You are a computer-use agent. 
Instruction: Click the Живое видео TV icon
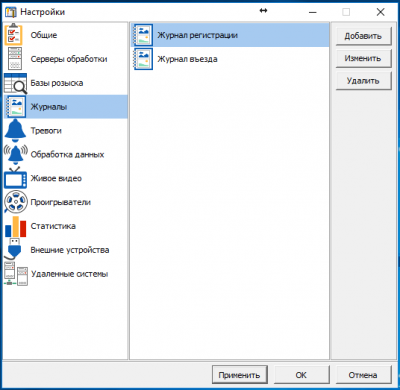[15, 178]
